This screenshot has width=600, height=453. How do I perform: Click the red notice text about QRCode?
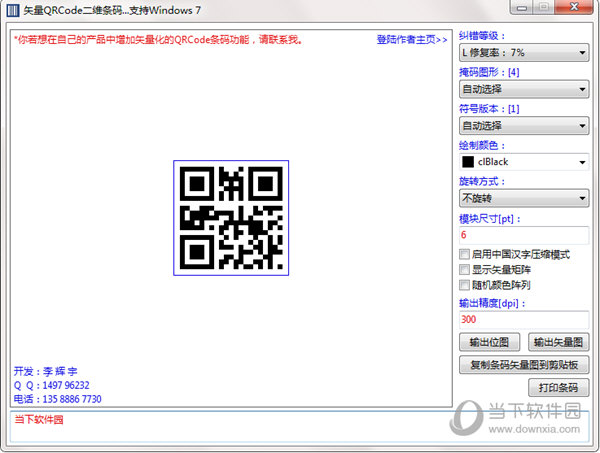point(158,39)
